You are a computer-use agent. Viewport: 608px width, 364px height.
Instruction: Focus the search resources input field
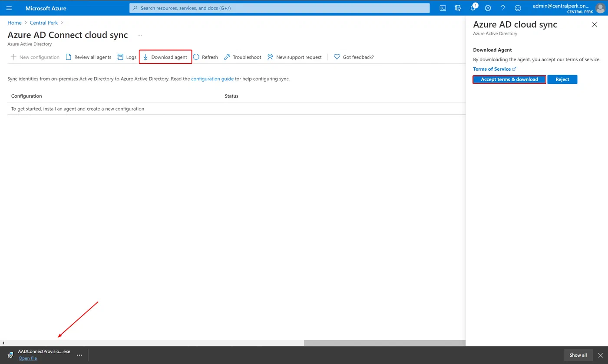(x=279, y=8)
